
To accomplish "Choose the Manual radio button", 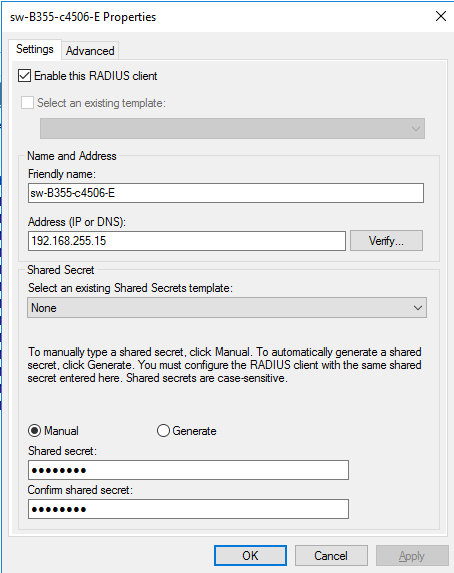I will point(34,431).
